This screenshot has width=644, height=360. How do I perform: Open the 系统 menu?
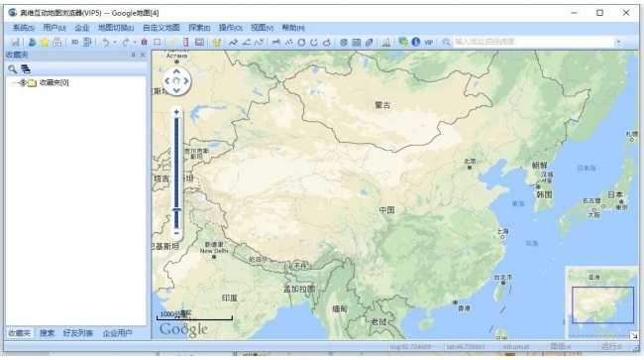click(x=24, y=28)
